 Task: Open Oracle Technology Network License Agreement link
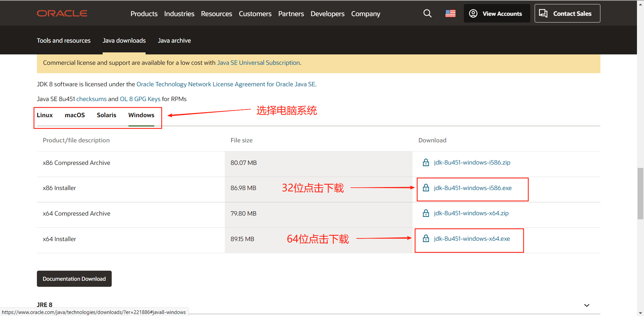click(x=226, y=84)
